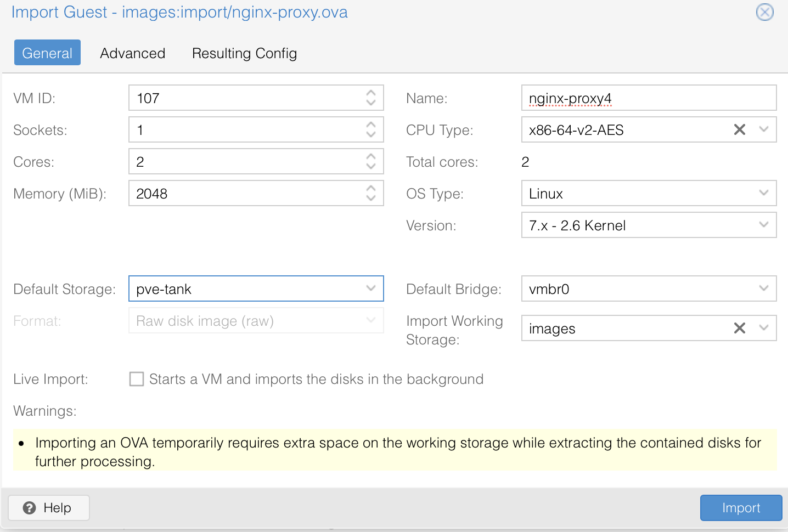Select the General tab
This screenshot has height=532, width=788.
tap(47, 53)
